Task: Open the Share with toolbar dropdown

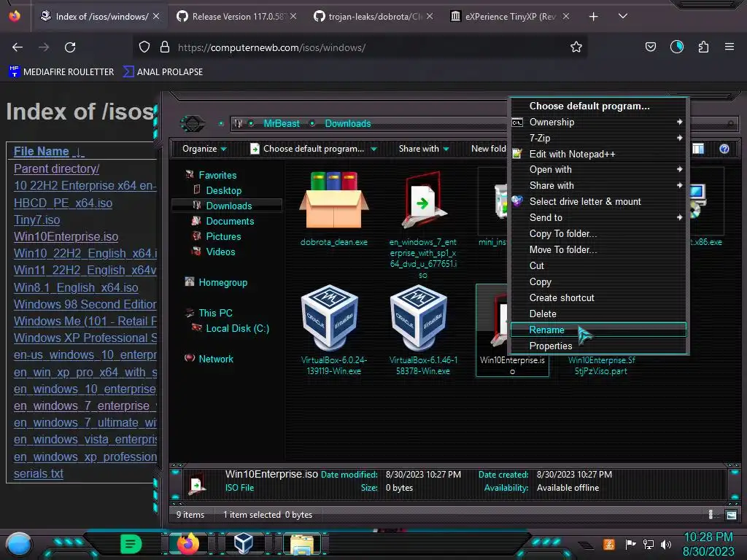Action: (424, 149)
